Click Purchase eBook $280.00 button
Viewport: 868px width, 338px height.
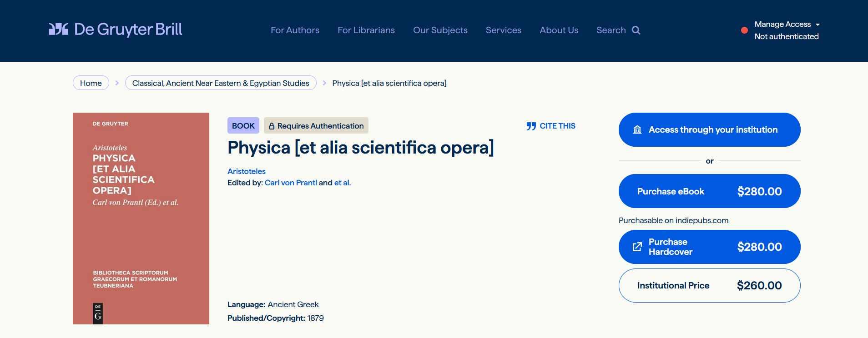pyautogui.click(x=710, y=191)
